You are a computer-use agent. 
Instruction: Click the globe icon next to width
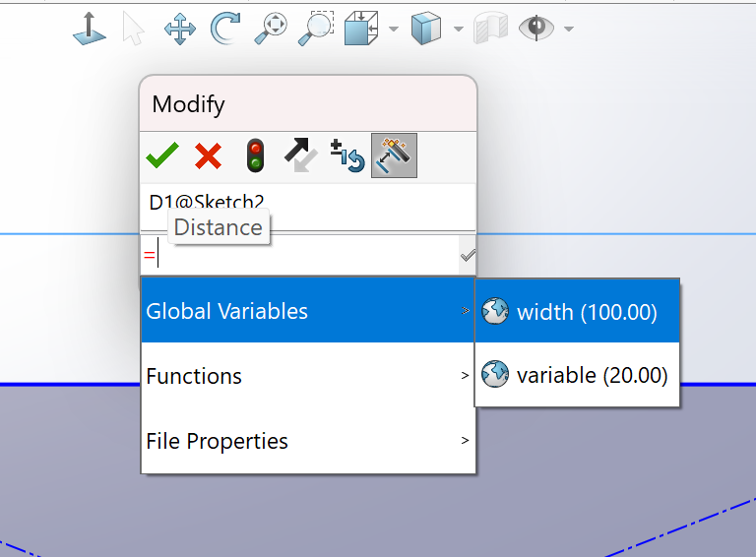pyautogui.click(x=495, y=311)
